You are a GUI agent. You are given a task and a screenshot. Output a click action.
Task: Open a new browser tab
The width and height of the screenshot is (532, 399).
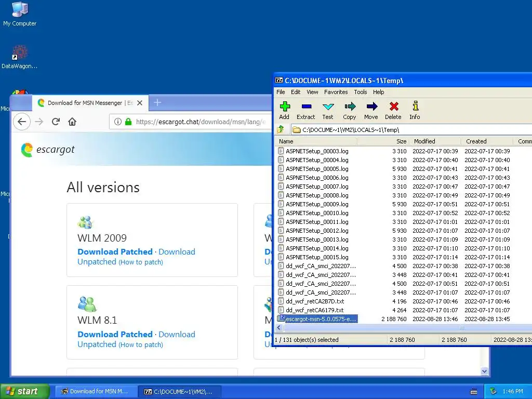[157, 102]
